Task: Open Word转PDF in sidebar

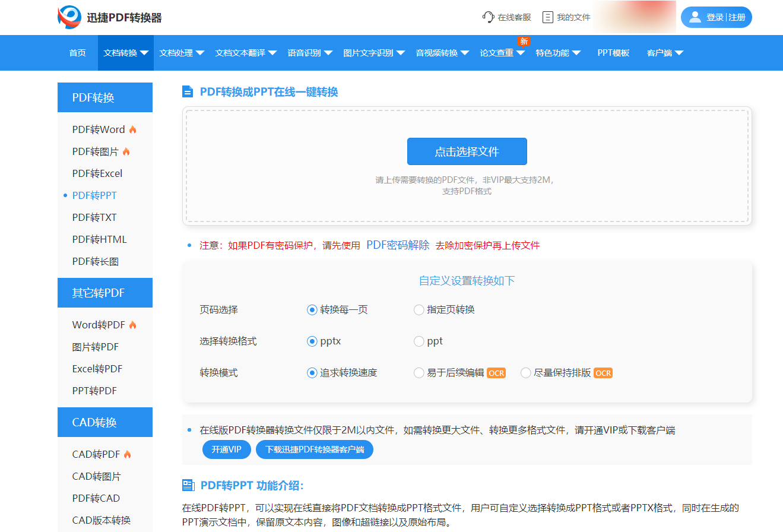Action: 99,325
